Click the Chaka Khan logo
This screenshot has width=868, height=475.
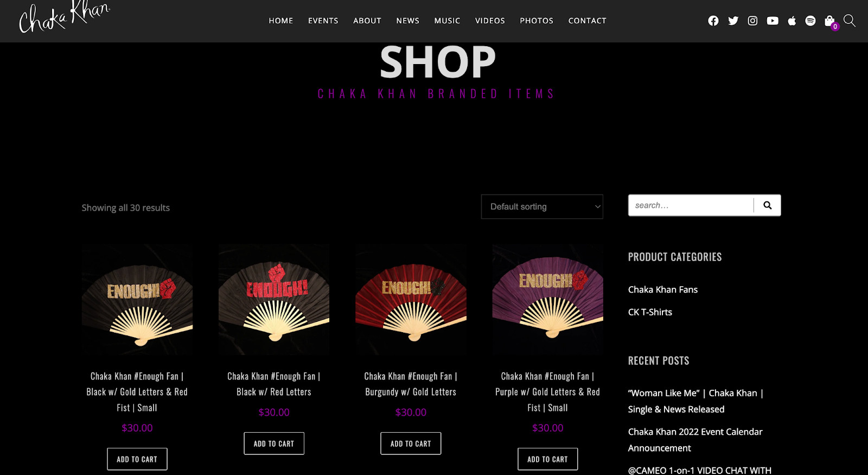pos(64,17)
